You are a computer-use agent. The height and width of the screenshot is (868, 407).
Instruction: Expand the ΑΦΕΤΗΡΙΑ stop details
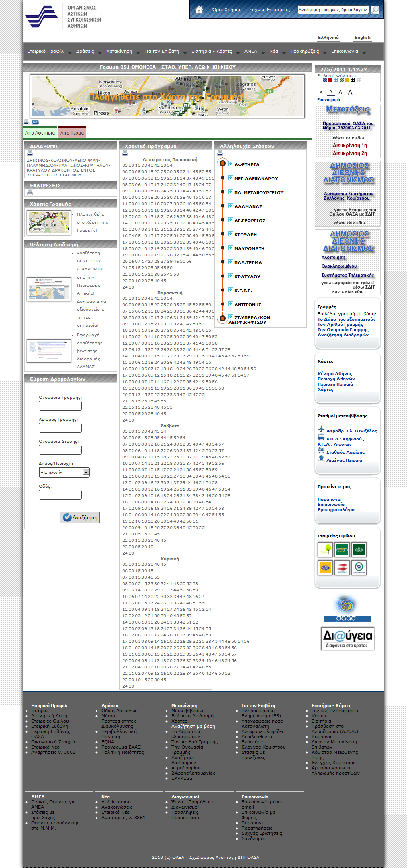click(231, 164)
